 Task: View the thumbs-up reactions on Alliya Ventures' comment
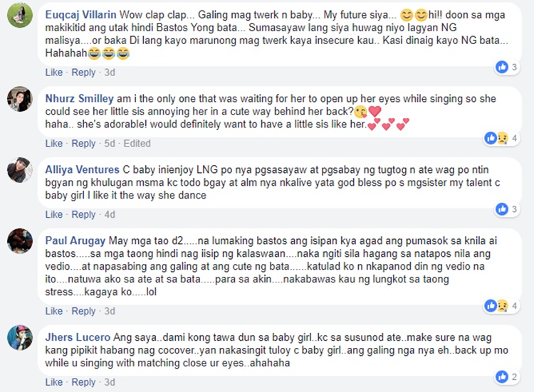point(507,209)
